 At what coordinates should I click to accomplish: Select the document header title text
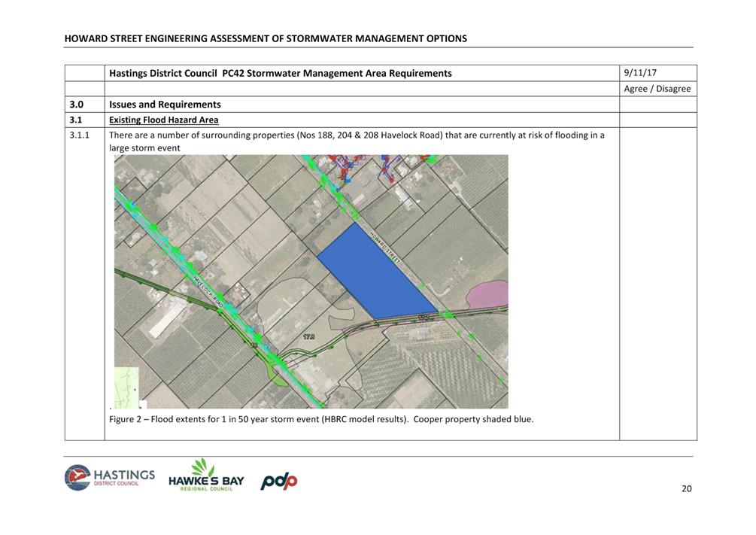(266, 38)
